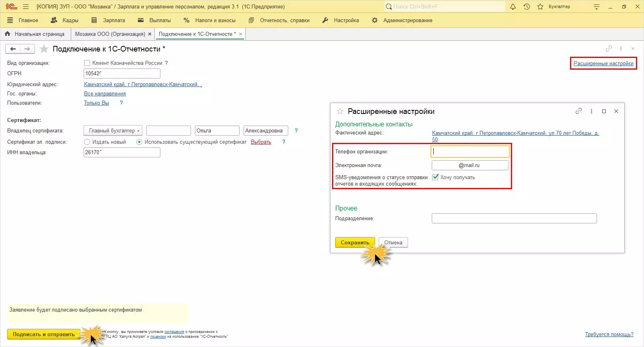This screenshot has width=644, height=347.
Task: Open the Настройка section
Action: pyautogui.click(x=340, y=20)
